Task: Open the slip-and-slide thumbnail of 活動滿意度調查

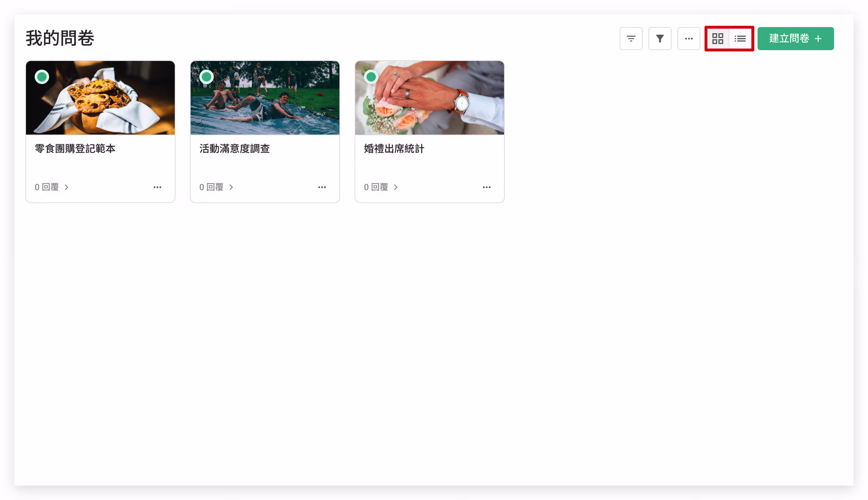Action: pyautogui.click(x=265, y=98)
